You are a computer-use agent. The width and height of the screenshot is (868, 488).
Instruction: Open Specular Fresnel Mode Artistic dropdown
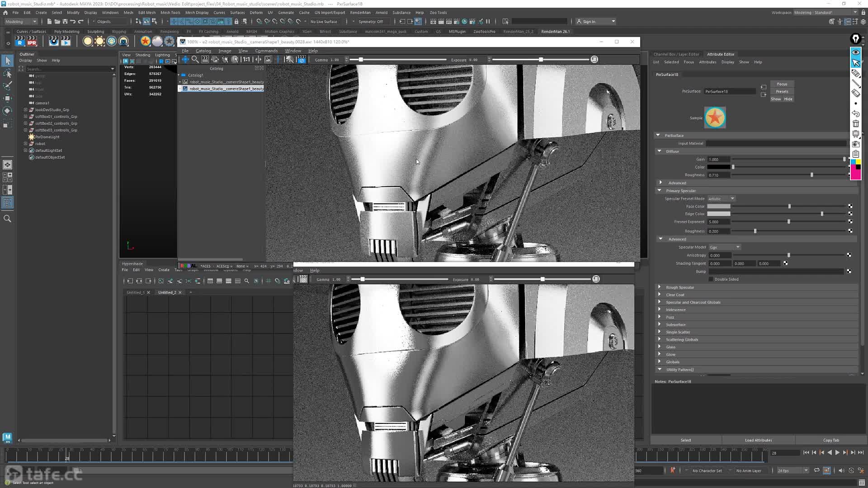point(722,199)
